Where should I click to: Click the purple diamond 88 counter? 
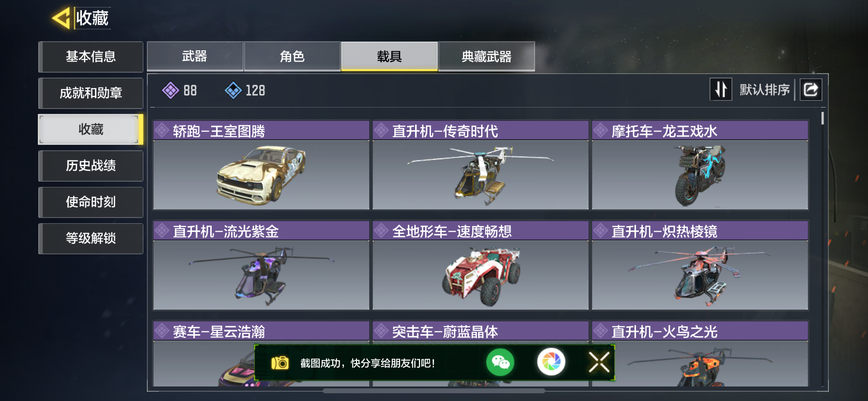pos(180,90)
